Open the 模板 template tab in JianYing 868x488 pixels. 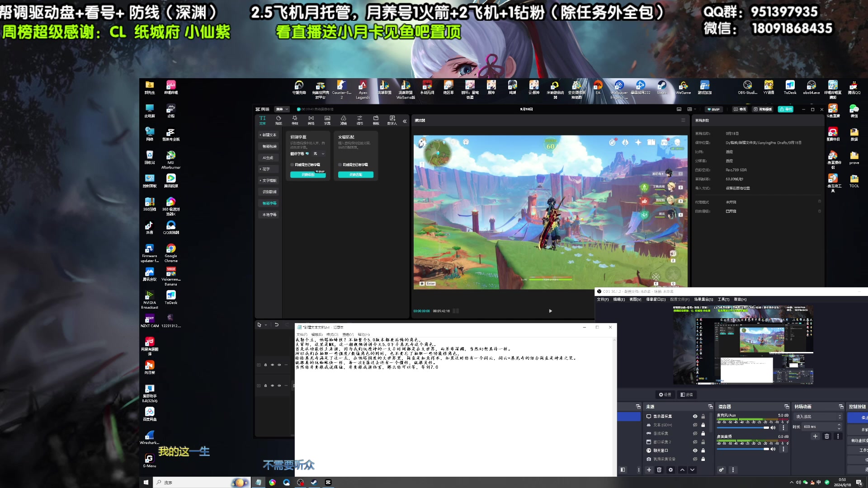click(376, 120)
